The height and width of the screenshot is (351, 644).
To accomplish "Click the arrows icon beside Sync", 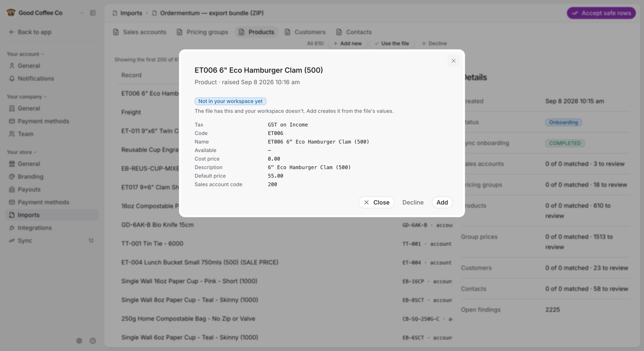I will 12,240.
